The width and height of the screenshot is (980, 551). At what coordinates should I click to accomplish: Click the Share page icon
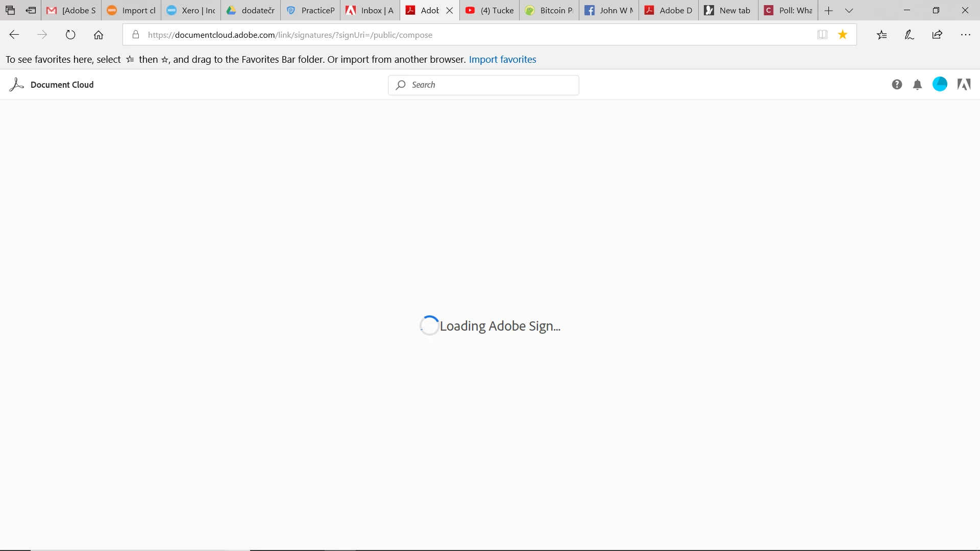pos(937,35)
